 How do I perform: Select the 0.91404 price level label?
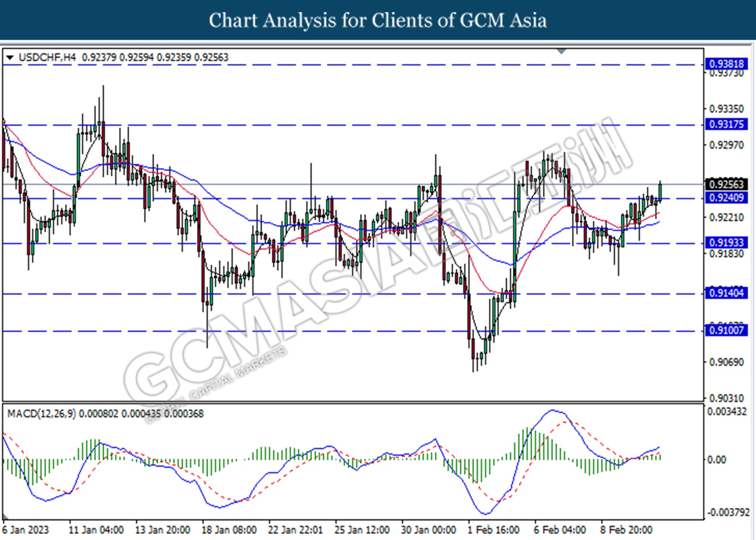pos(726,293)
